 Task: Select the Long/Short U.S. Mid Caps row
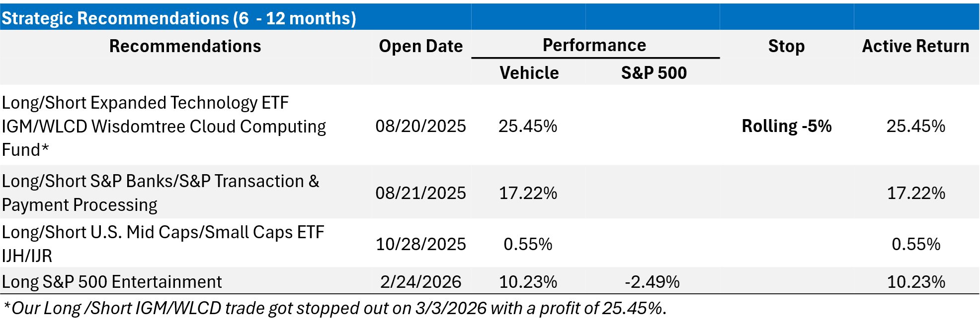[x=163, y=244]
